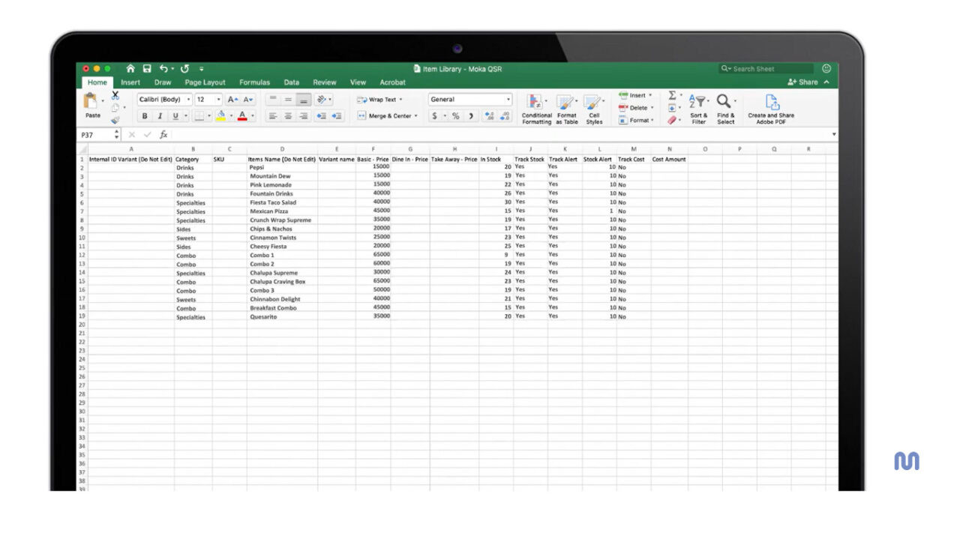This screenshot has width=960, height=560.
Task: Expand the Sort & Filter menu
Action: tap(699, 109)
